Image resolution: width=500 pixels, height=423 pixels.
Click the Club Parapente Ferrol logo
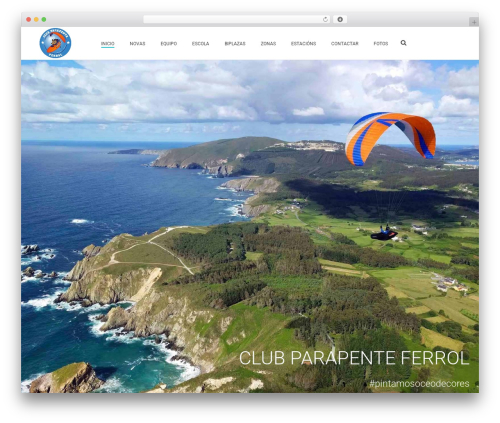point(55,43)
